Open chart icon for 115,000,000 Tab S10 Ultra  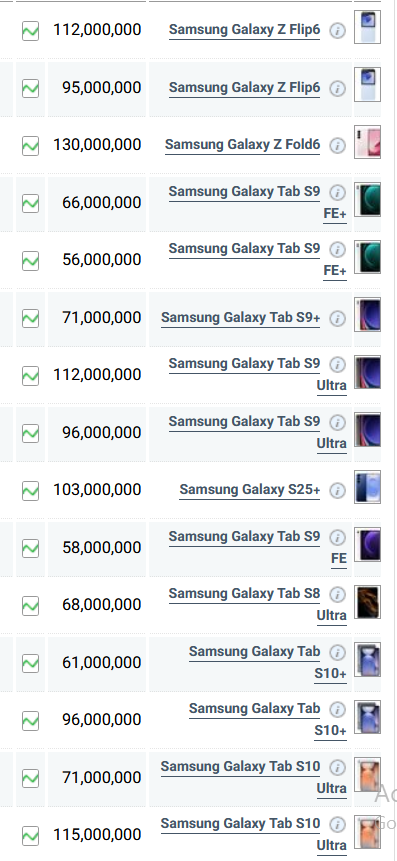pos(30,836)
